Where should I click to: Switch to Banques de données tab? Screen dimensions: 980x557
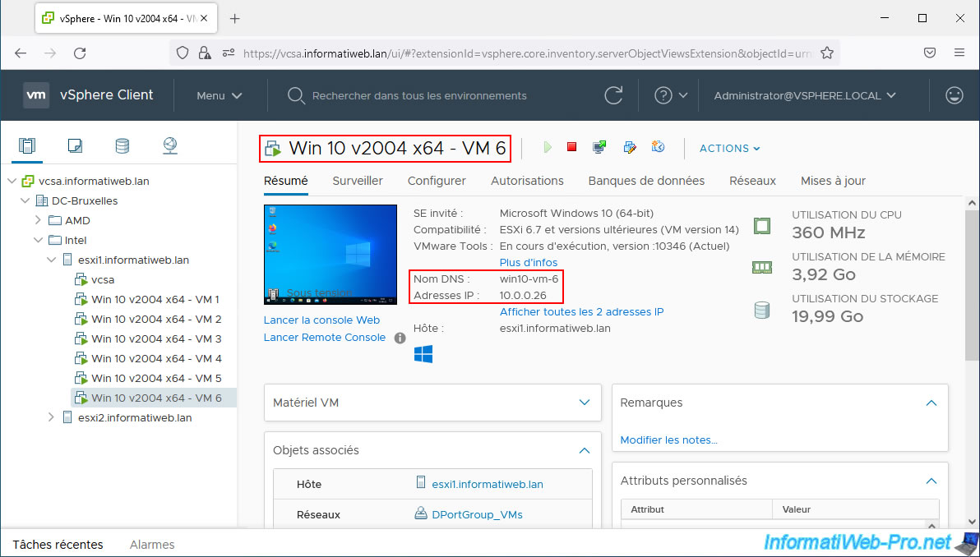pyautogui.click(x=646, y=181)
